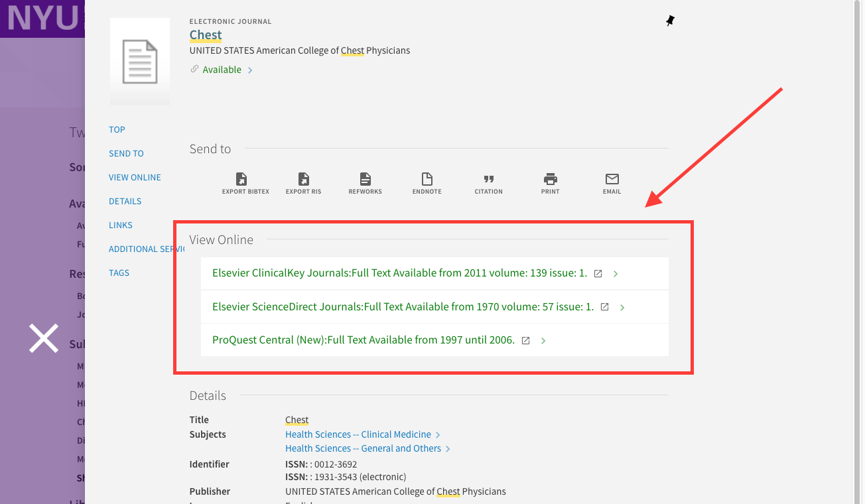The width and height of the screenshot is (865, 504).
Task: Click the document thumbnail for Chest
Action: click(140, 61)
